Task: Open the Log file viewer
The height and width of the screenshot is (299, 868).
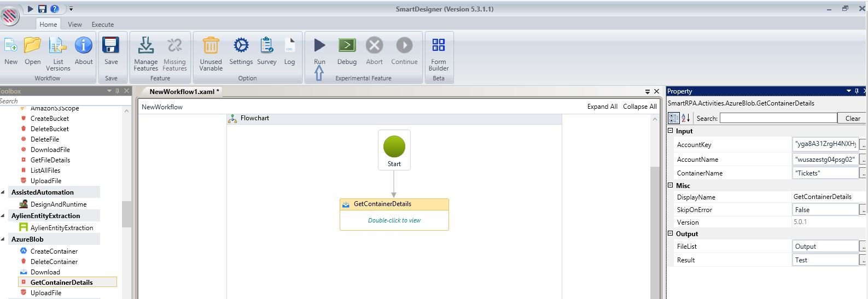Action: (x=289, y=46)
